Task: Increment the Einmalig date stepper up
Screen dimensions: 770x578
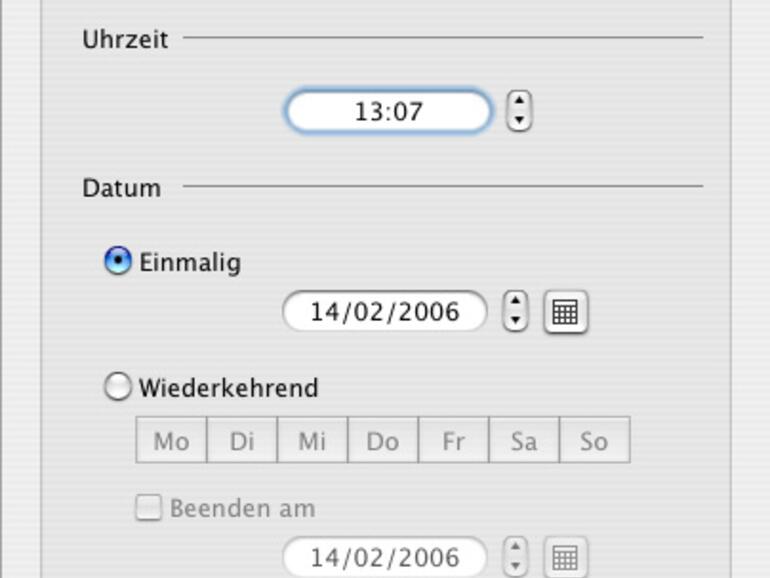Action: 515,302
